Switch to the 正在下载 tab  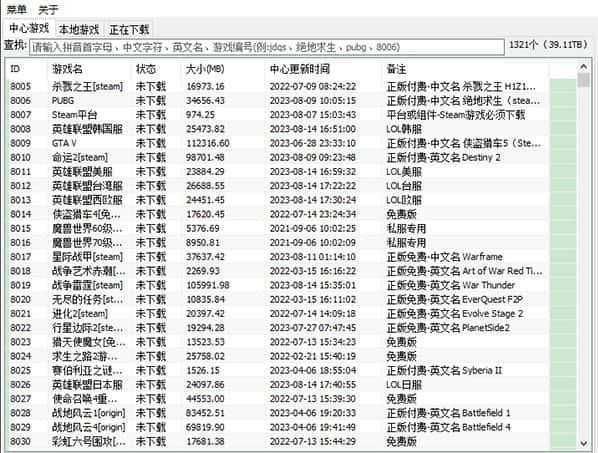pyautogui.click(x=129, y=29)
